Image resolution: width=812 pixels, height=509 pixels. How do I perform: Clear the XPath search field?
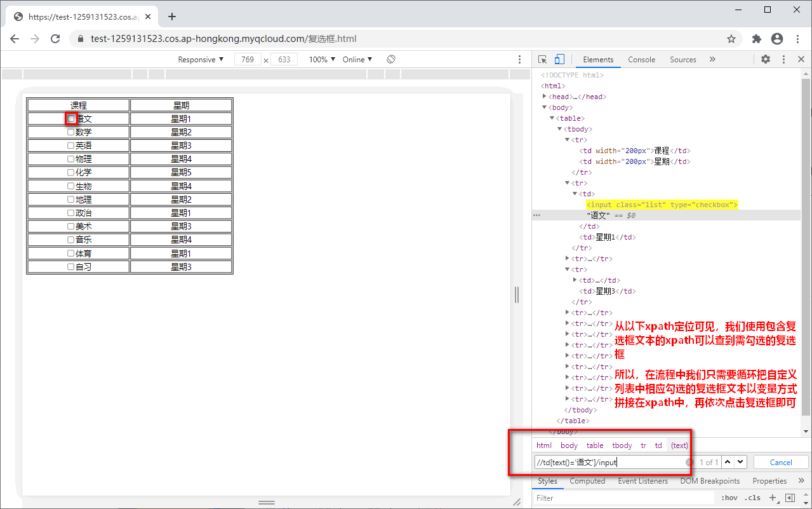point(689,462)
